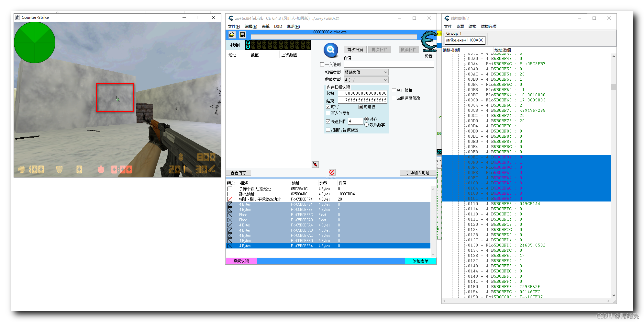Click the address list scroll-down arrow
The width and height of the screenshot is (644, 322).
(433, 254)
